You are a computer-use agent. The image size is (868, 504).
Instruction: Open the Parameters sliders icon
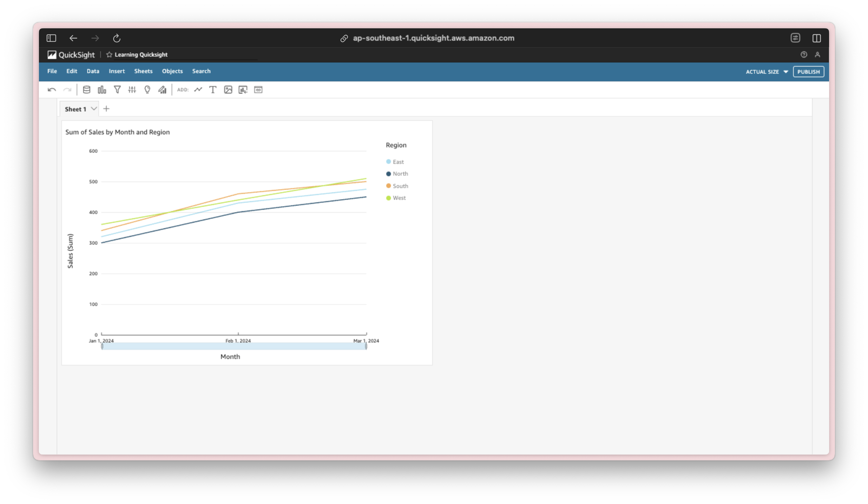pos(132,90)
